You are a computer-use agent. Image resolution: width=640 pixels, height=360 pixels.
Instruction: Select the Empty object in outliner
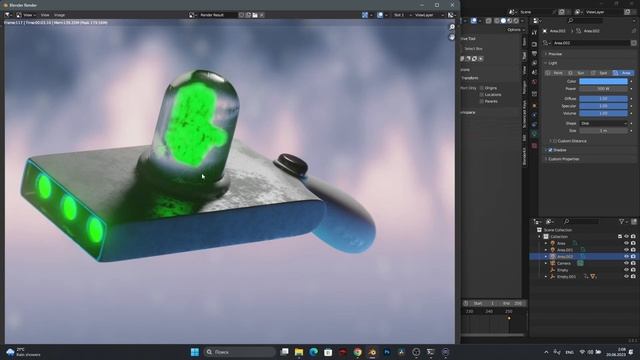562,270
